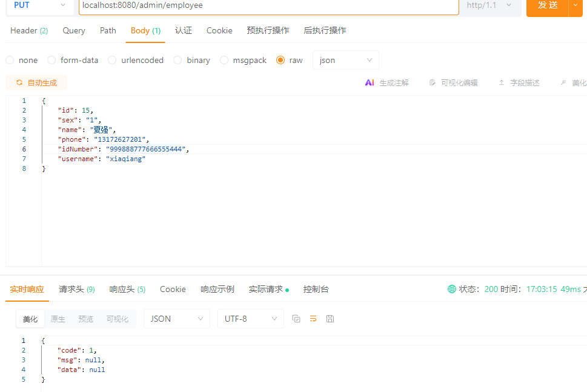Open the 认证 tab

pyautogui.click(x=184, y=31)
